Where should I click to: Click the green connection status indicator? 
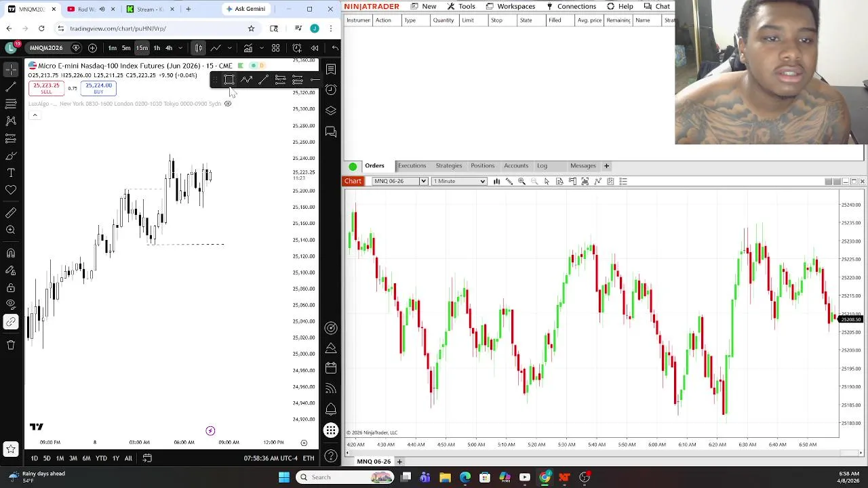point(353,166)
